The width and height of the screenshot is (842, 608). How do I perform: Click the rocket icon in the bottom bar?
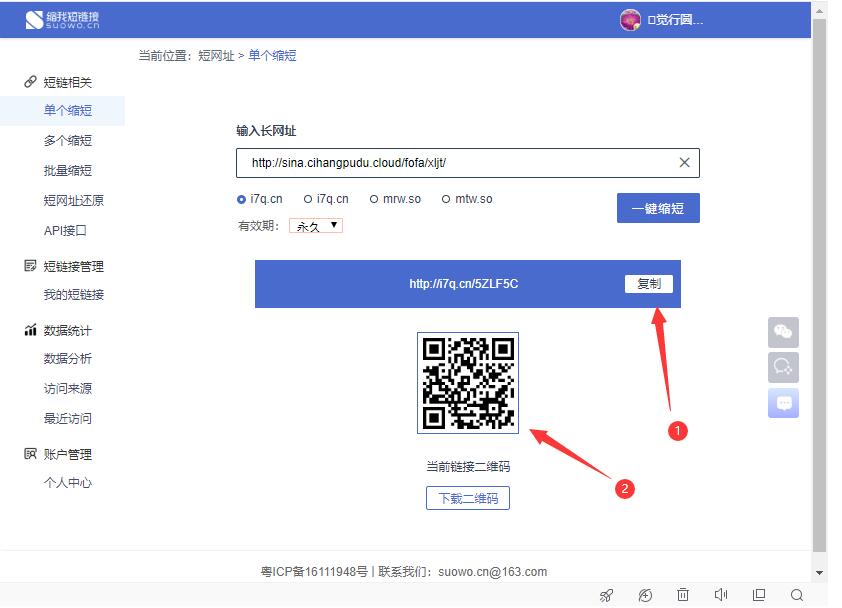coord(606,595)
